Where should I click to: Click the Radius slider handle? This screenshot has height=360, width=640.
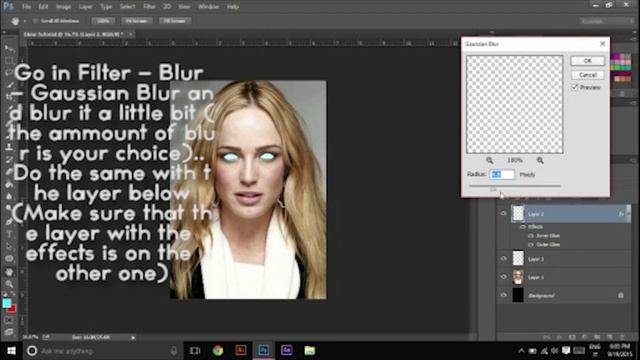coord(493,189)
